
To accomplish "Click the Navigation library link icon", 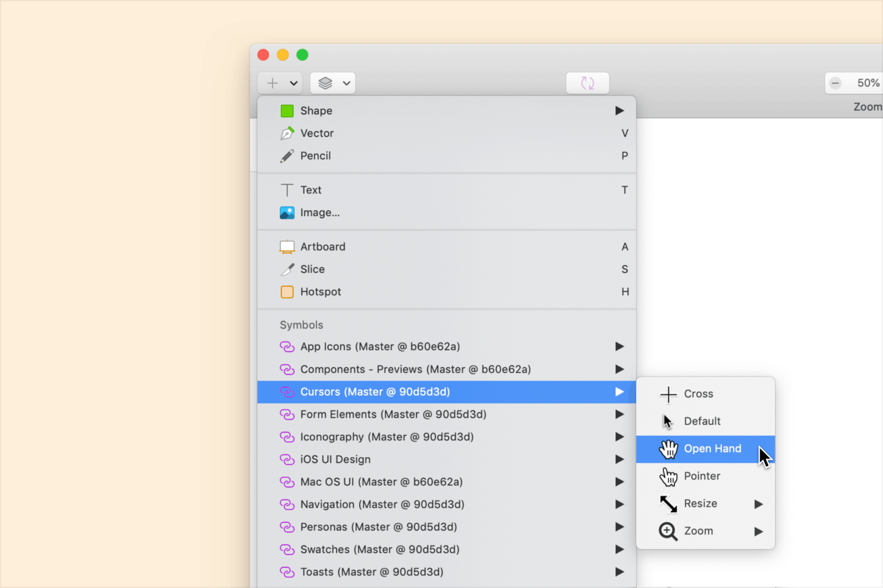I will point(287,505).
